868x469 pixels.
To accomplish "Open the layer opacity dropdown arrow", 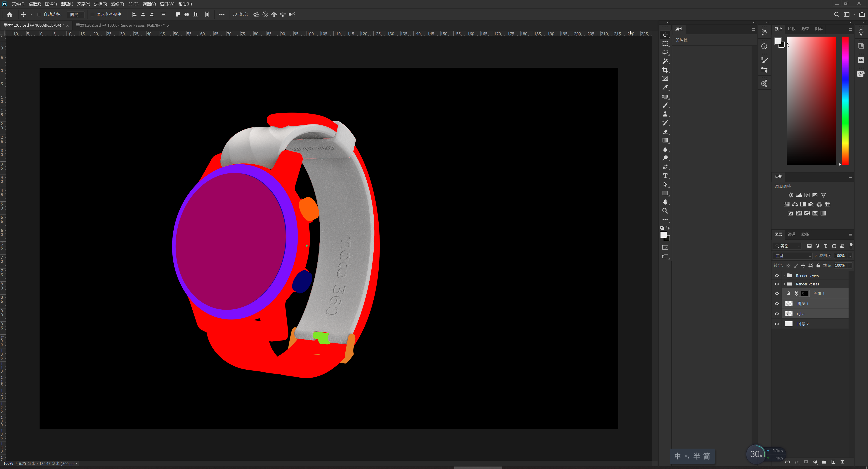I will [850, 256].
